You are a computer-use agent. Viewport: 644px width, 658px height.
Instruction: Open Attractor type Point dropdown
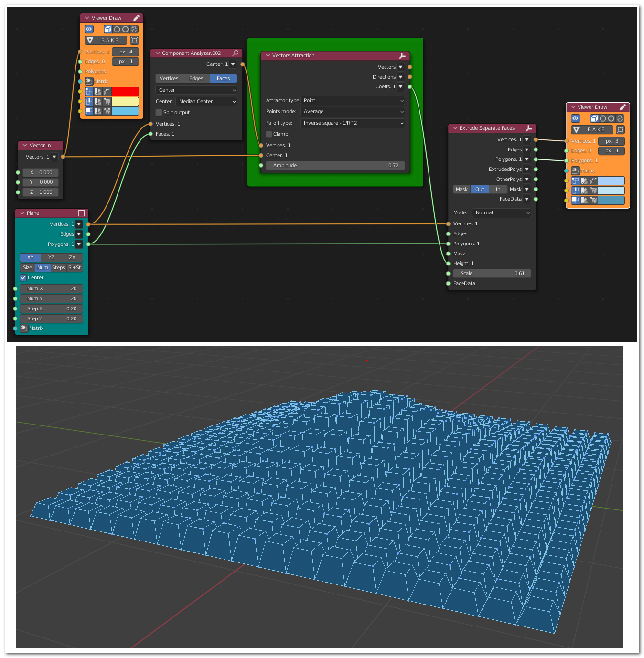click(353, 100)
